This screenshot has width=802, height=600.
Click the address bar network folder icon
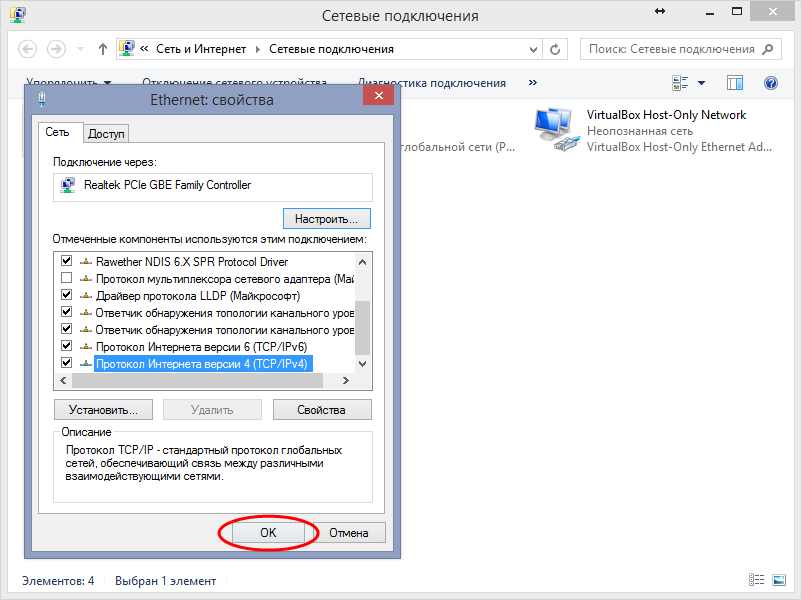tap(127, 49)
